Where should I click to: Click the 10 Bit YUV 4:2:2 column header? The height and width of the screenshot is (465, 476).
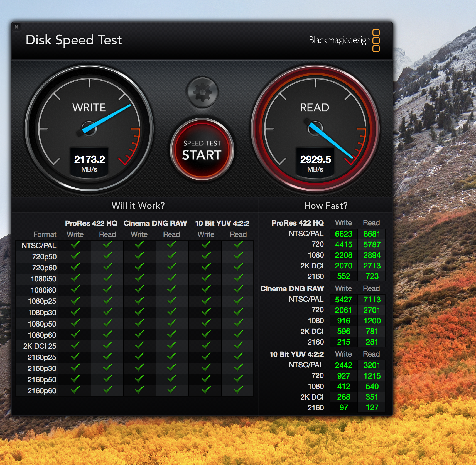click(222, 223)
